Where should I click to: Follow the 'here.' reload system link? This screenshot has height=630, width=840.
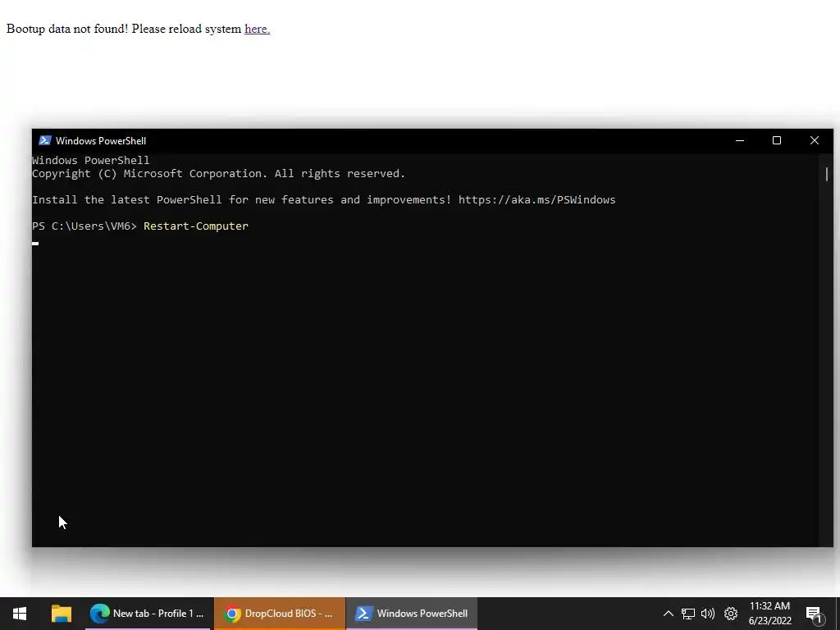pos(257,29)
